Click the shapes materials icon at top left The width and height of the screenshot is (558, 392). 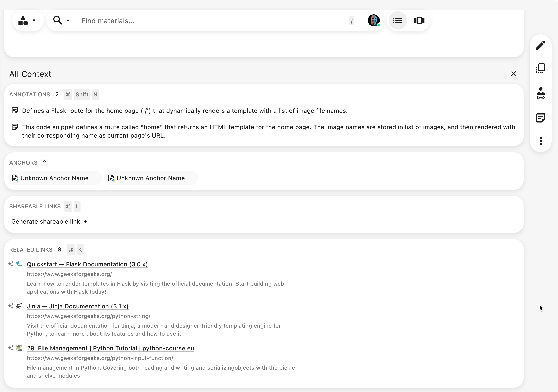click(x=23, y=20)
